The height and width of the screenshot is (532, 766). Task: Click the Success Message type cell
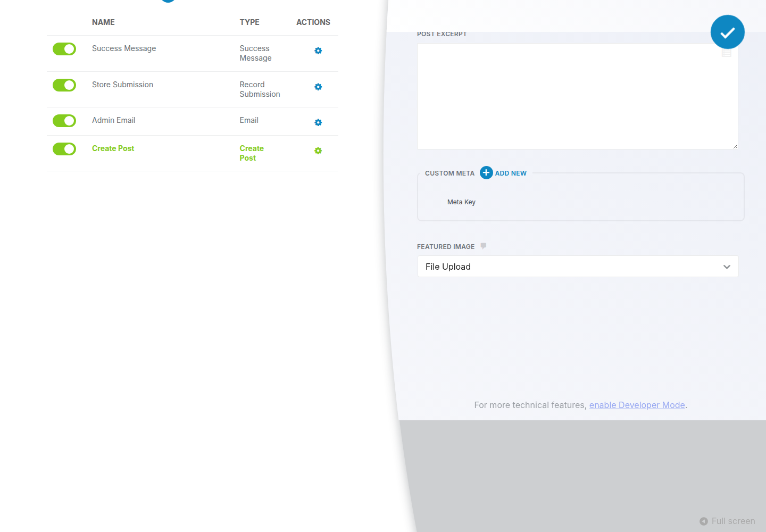click(x=255, y=53)
